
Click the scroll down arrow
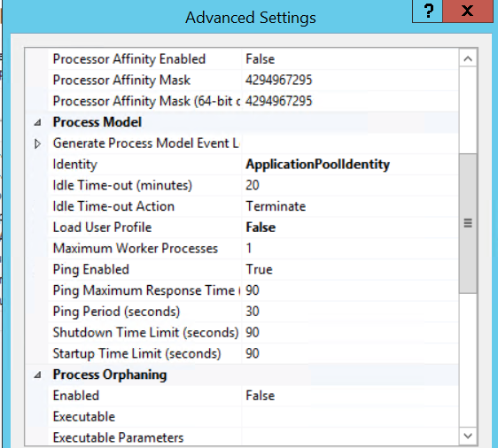(468, 436)
